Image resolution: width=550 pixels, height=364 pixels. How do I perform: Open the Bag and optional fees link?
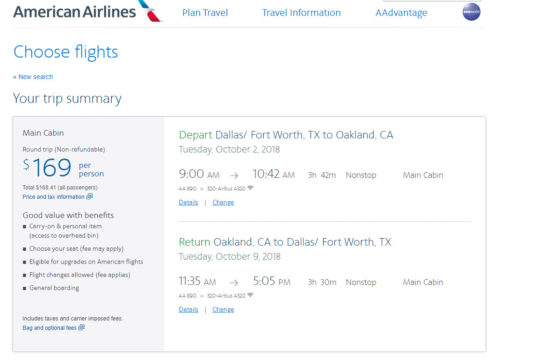(49, 328)
